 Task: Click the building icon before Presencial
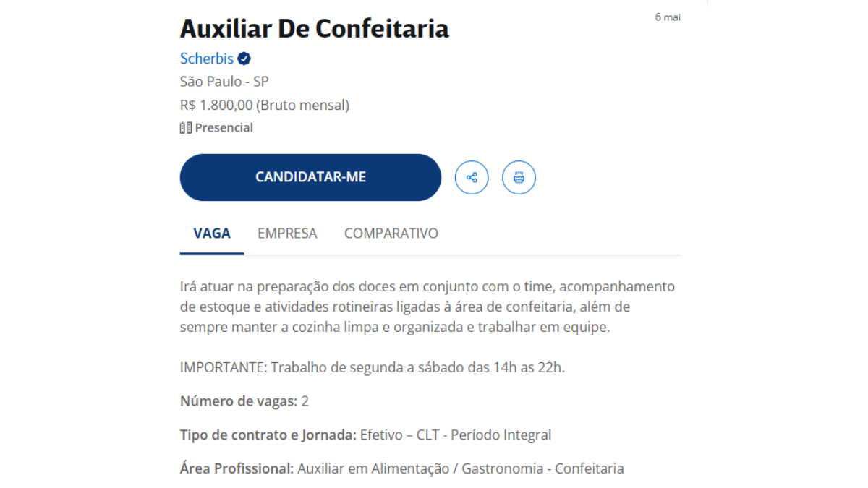[x=186, y=128]
